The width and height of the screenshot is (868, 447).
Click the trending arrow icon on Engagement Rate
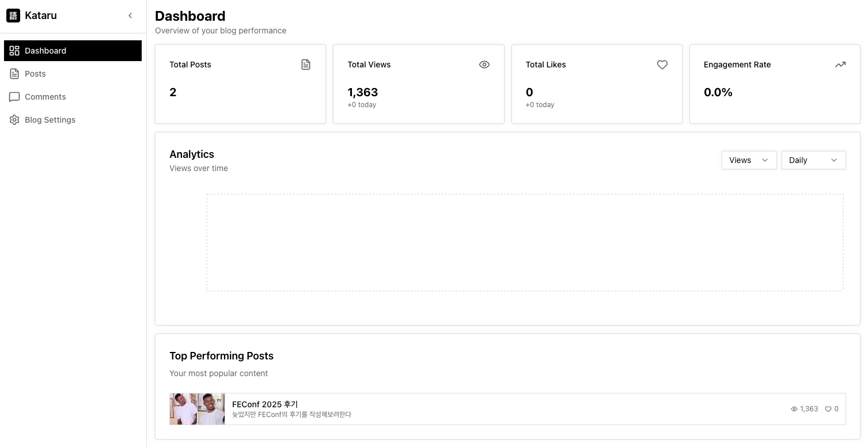coord(840,65)
